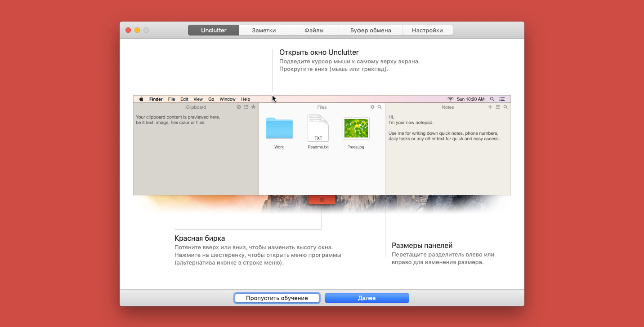Select the Readme.txt file icon
This screenshot has width=644, height=327.
(x=318, y=128)
